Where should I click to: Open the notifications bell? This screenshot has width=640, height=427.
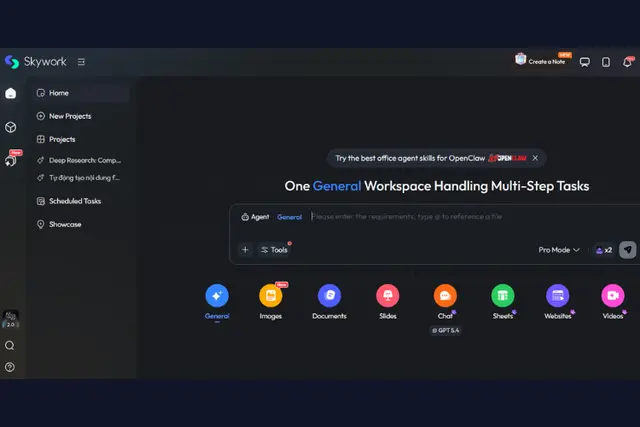(x=628, y=62)
